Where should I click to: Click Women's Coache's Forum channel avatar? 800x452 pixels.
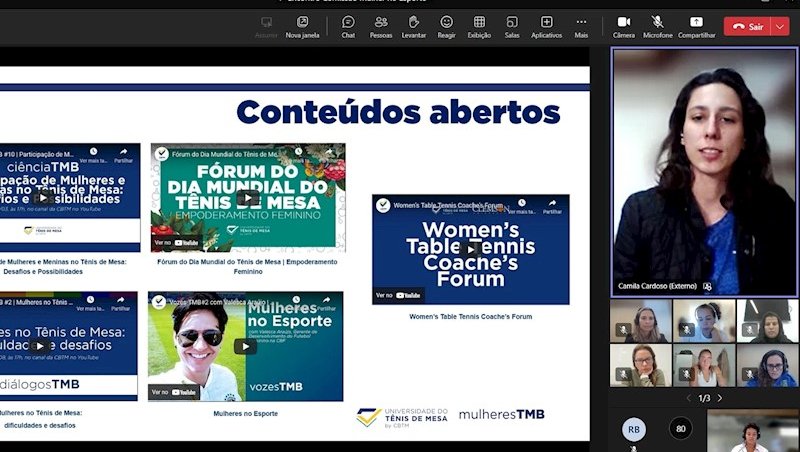coord(383,206)
